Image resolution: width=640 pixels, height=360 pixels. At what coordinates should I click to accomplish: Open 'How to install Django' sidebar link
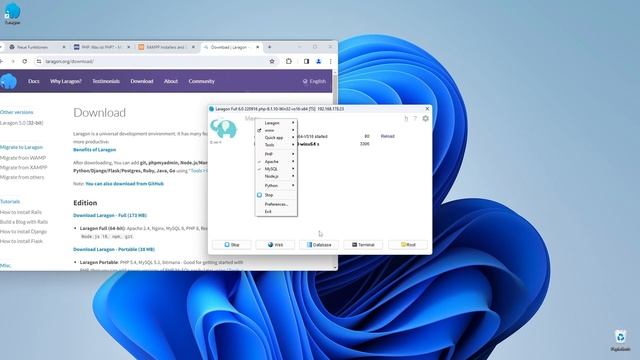click(x=23, y=231)
